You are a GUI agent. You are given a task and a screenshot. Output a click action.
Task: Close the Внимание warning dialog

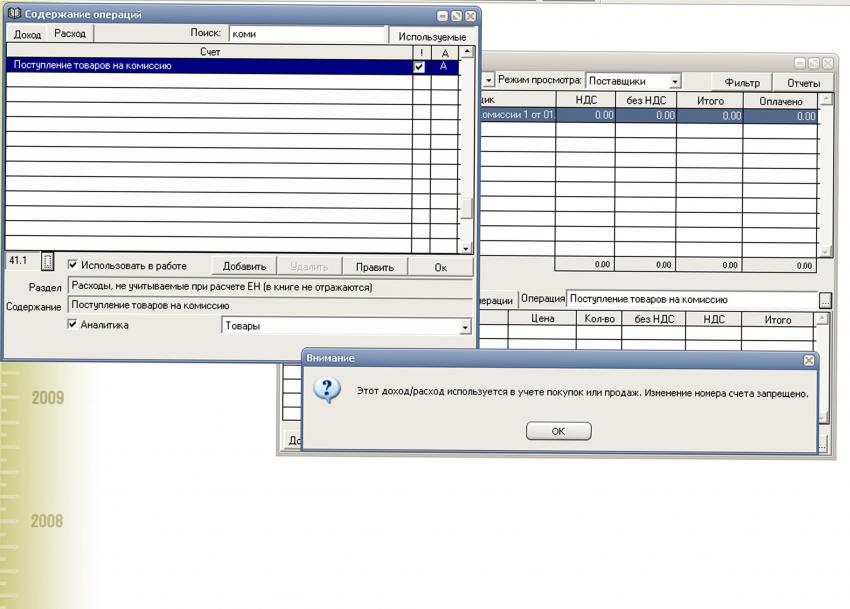tap(808, 359)
